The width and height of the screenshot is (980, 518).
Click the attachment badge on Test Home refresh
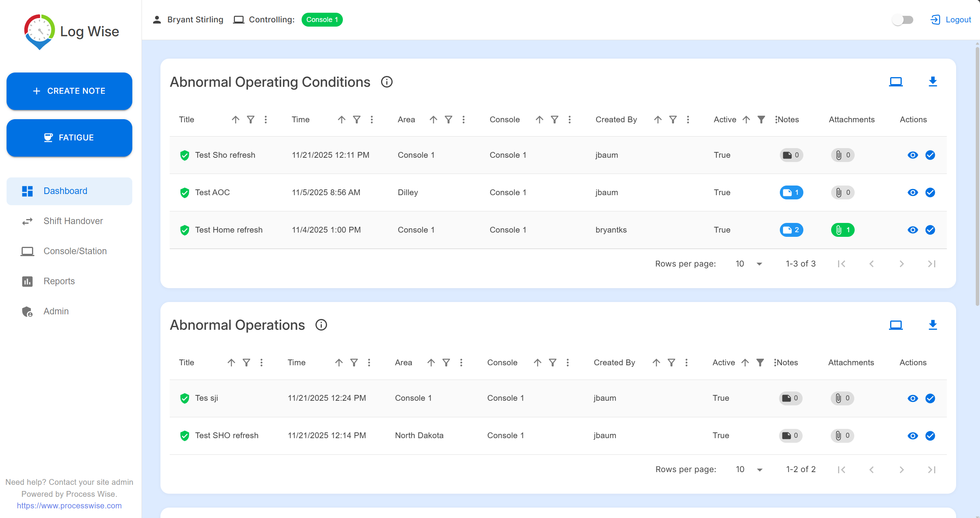[843, 230]
